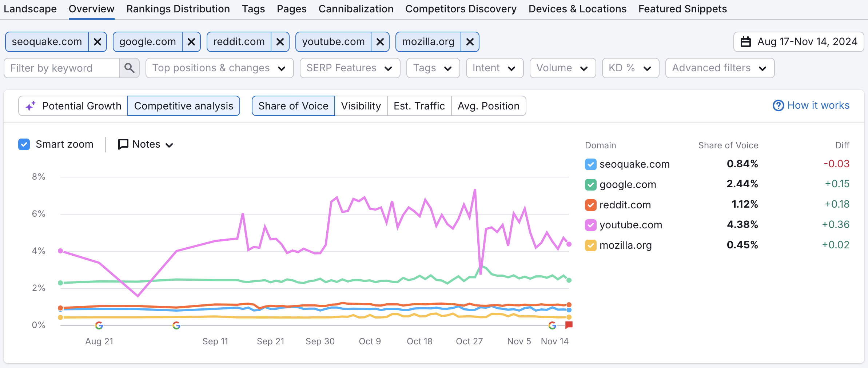Screen dimensions: 868x368
Task: Open the Pages tab
Action: [x=292, y=9]
